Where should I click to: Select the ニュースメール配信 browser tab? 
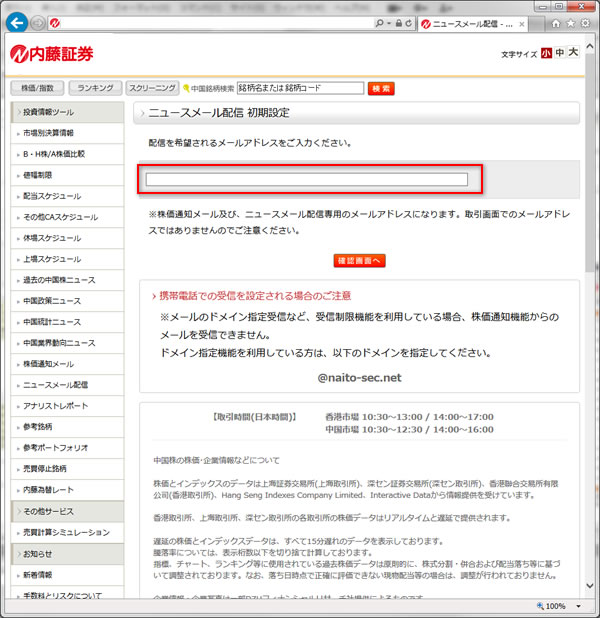[x=472, y=24]
